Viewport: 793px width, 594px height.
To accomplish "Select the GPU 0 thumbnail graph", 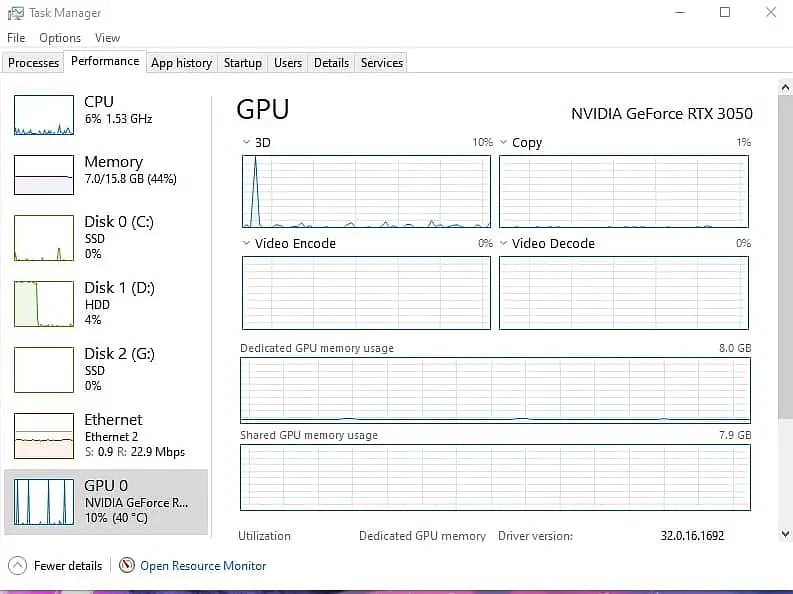I will pos(44,502).
